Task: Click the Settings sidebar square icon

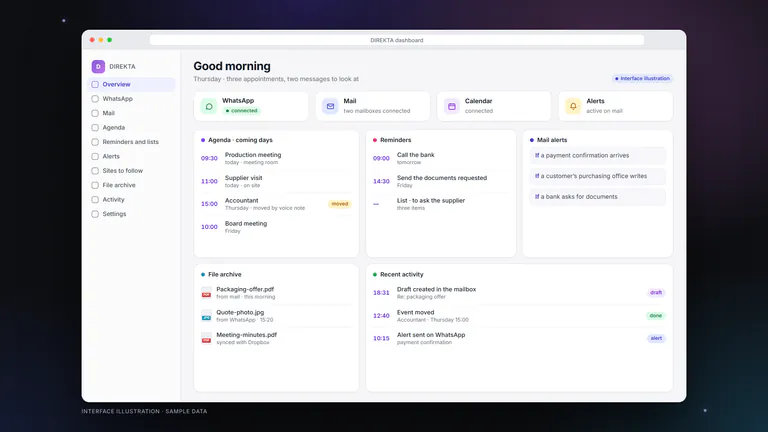Action: pyautogui.click(x=95, y=214)
